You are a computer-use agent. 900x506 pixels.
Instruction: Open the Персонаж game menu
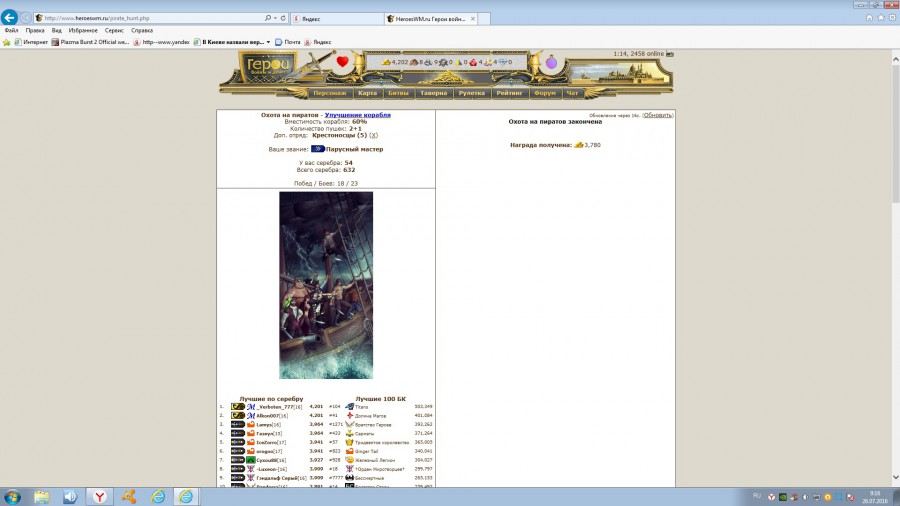pyautogui.click(x=329, y=93)
